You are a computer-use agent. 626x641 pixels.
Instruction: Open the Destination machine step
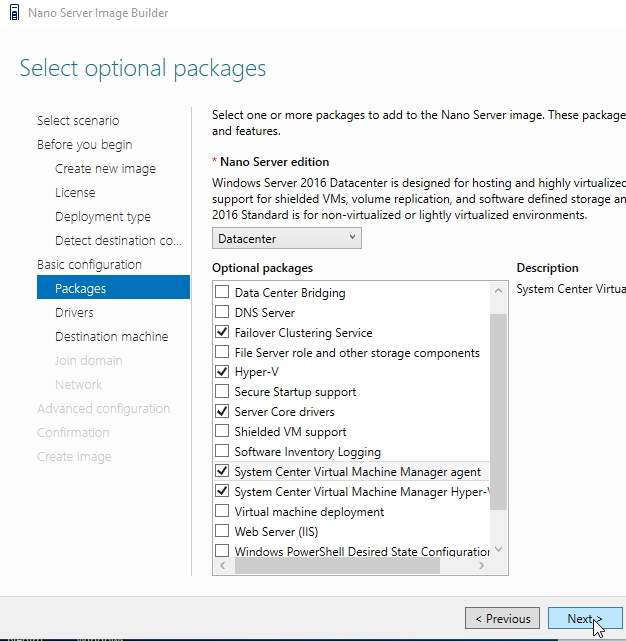pyautogui.click(x=111, y=337)
